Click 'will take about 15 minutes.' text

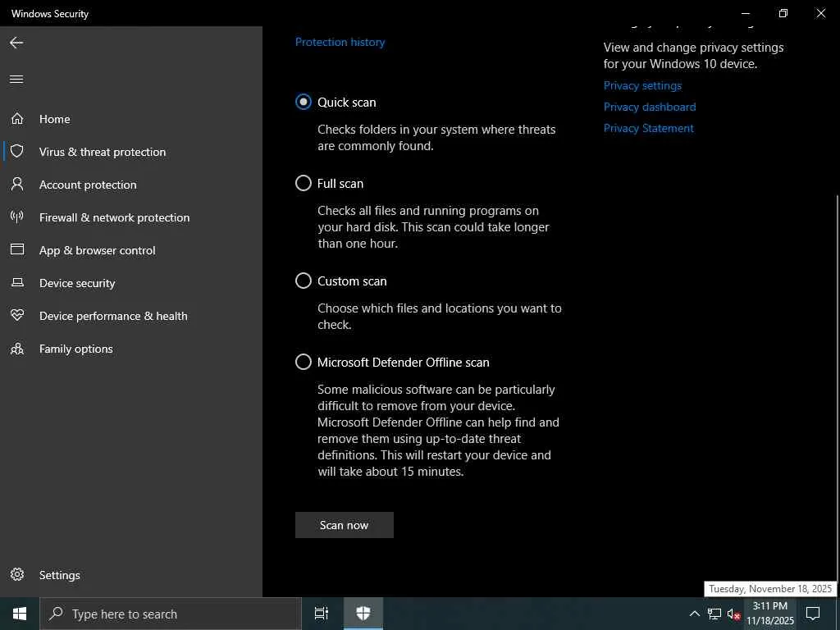[390, 472]
